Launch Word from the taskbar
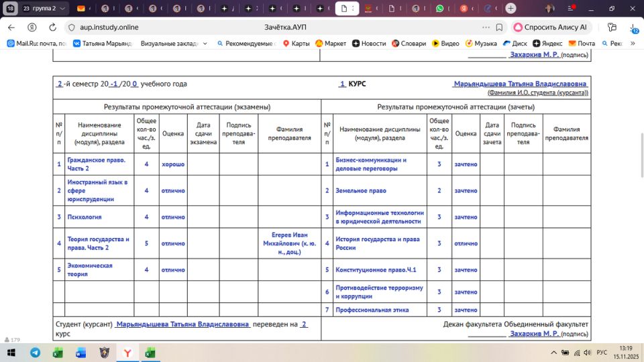Screen dimensions: 644x362 coord(81,353)
